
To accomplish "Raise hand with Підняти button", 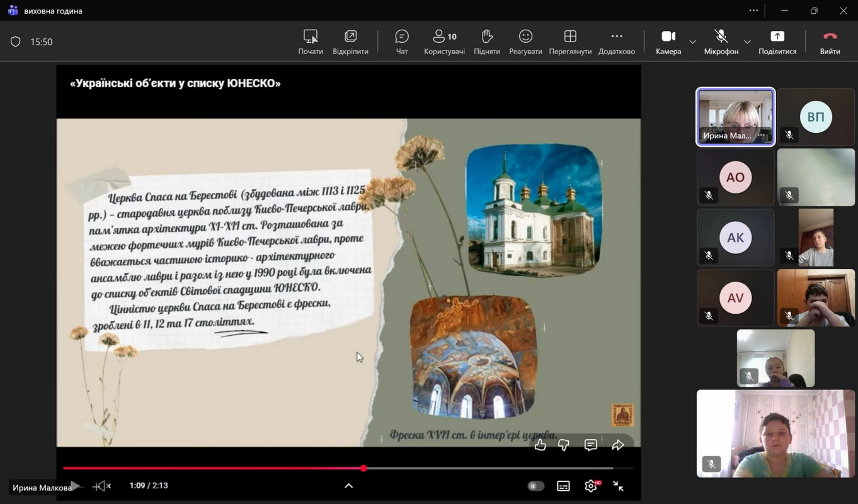I will 486,42.
